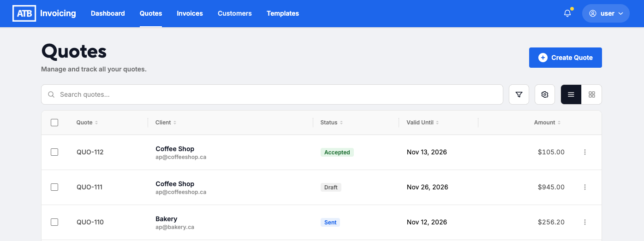The height and width of the screenshot is (241, 644).
Task: Check the QUO-112 row checkbox
Action: (54, 152)
